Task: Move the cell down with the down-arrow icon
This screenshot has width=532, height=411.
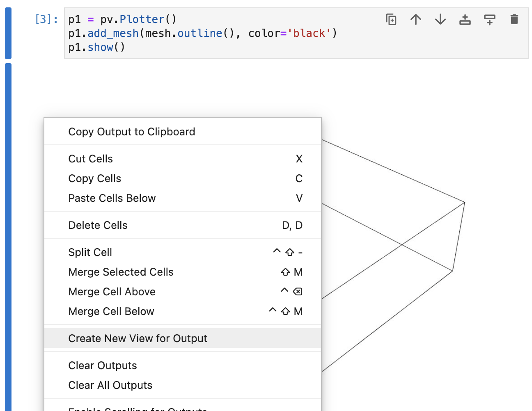Action: click(x=440, y=19)
